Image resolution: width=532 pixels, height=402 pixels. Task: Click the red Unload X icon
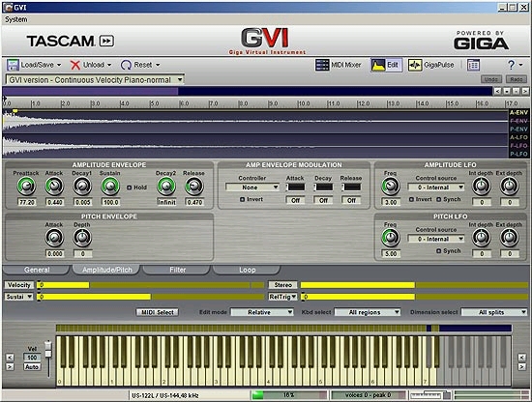click(x=75, y=65)
